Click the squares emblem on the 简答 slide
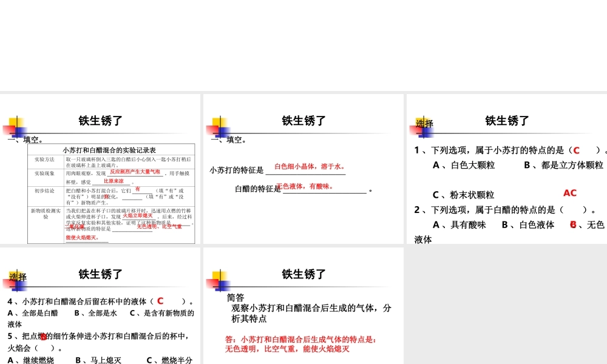This screenshot has height=364, width=607. click(x=220, y=279)
